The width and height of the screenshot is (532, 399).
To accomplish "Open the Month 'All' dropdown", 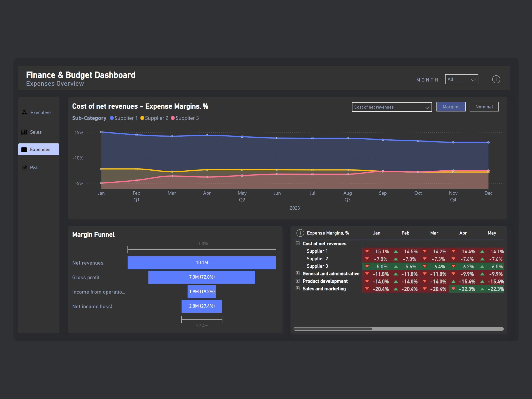I will tap(462, 79).
